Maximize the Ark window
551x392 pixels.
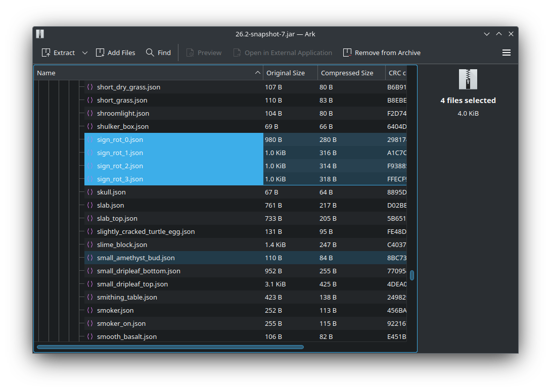click(498, 34)
